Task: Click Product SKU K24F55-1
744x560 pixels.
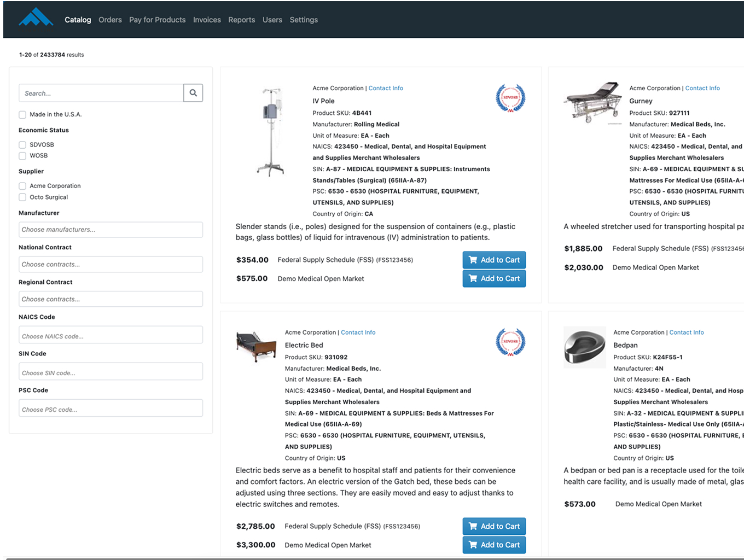Action: tap(667, 357)
